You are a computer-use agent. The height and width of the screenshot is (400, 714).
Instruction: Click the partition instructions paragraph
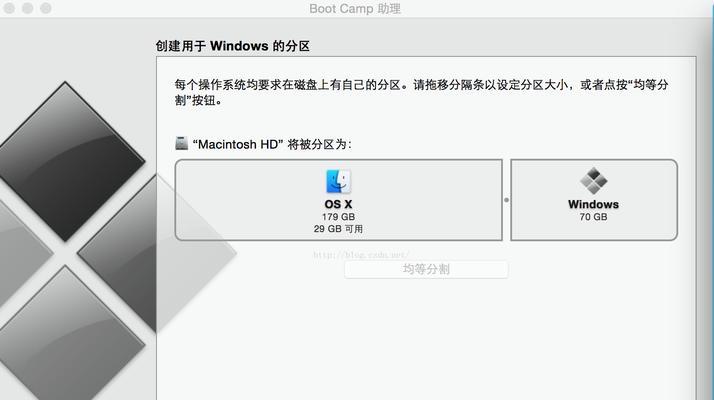pos(421,92)
